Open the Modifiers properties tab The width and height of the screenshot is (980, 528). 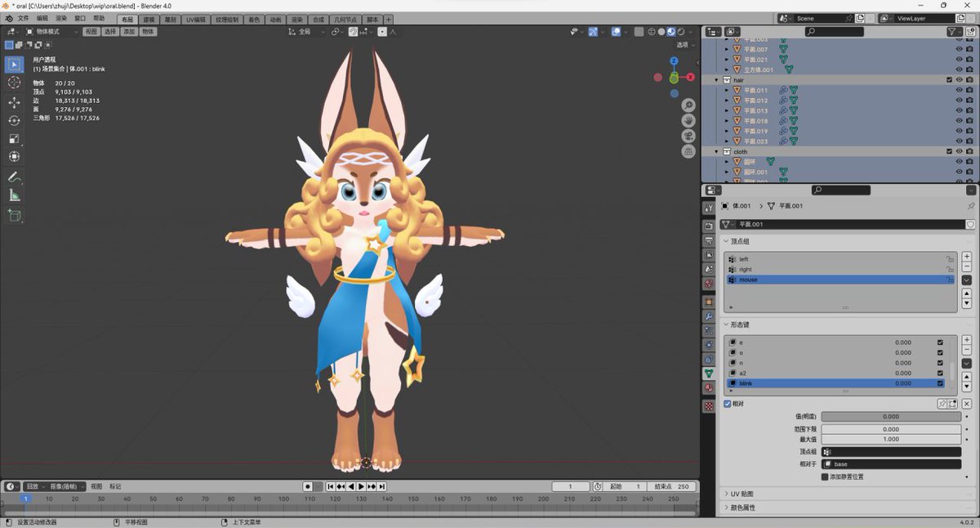(709, 316)
